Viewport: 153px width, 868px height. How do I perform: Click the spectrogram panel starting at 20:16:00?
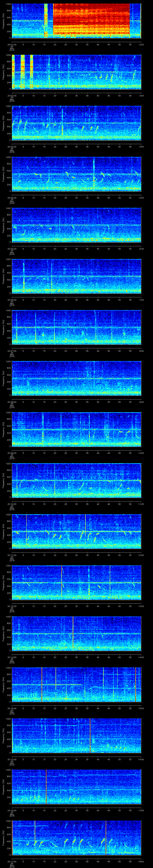pos(76,787)
